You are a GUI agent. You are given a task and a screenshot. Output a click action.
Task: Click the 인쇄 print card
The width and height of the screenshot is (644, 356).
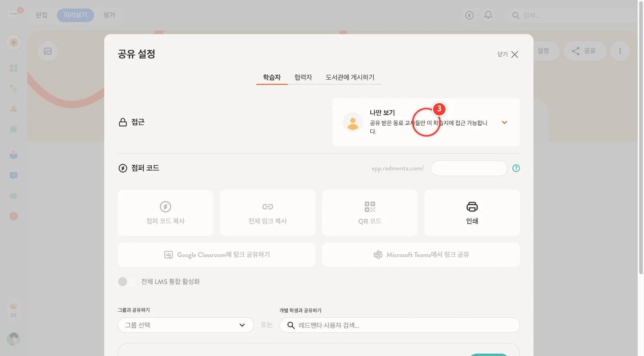[472, 213]
